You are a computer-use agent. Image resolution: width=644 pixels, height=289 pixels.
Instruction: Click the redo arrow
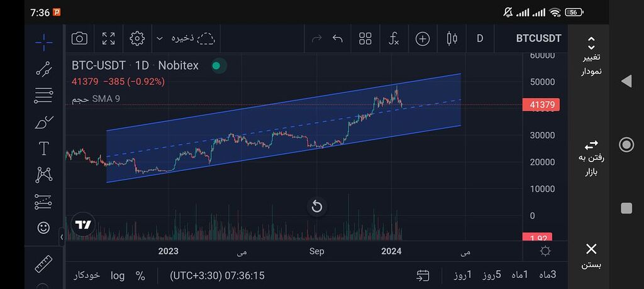pos(317,38)
